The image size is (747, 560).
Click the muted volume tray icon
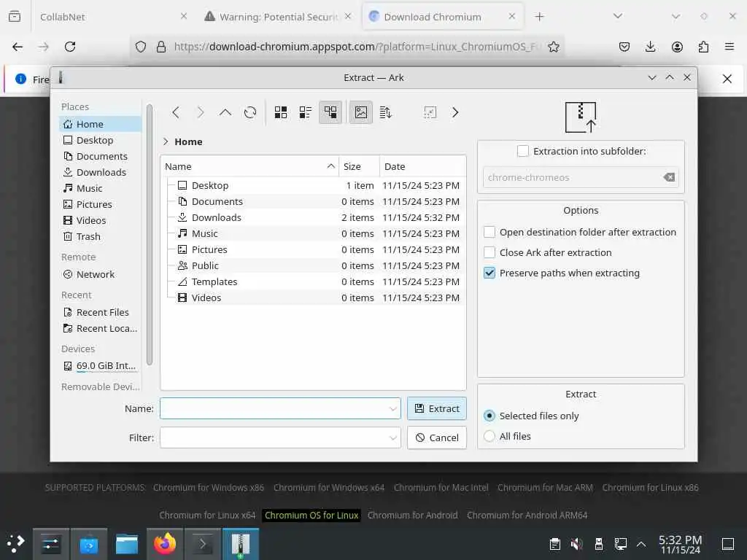[x=576, y=544]
